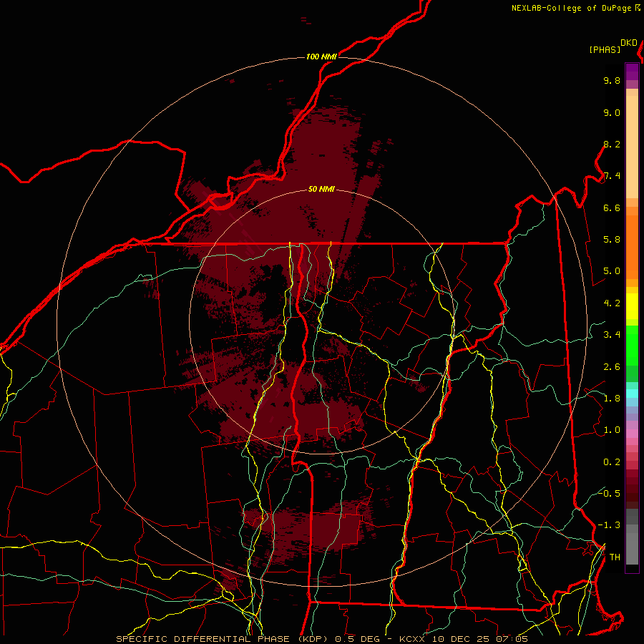Click the 5.8 legend value
Screen dimensions: 644x644
[612, 240]
